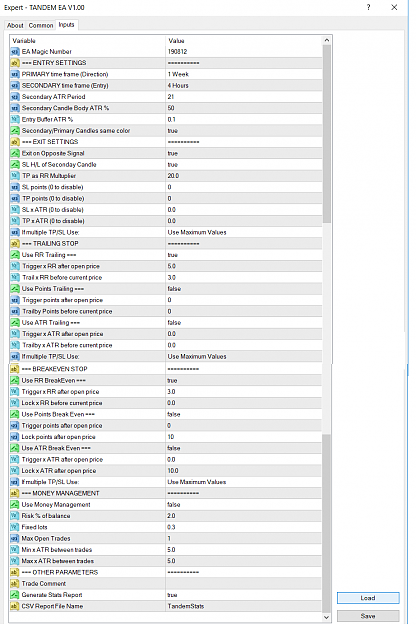Switch to the About tab
Screen dimensions: 416x625
click(x=15, y=26)
